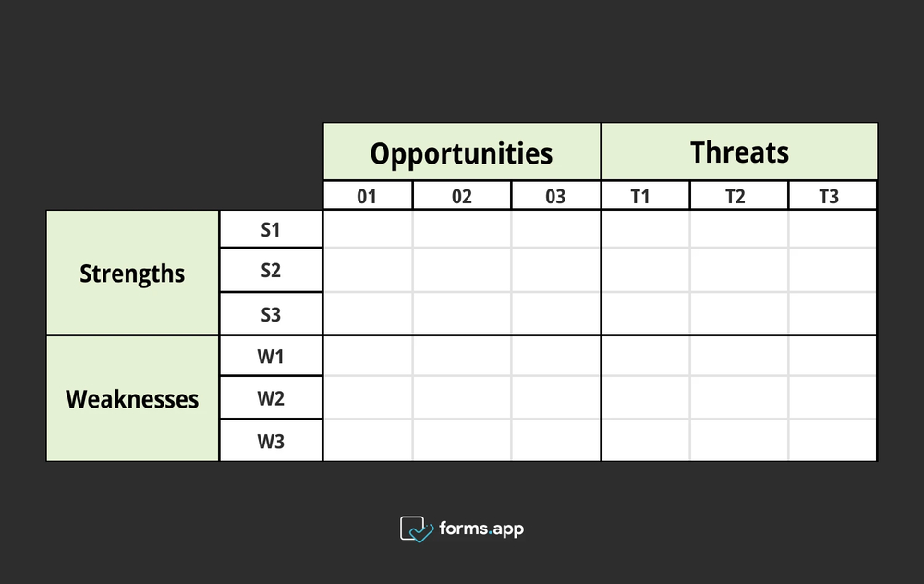Image resolution: width=924 pixels, height=584 pixels.
Task: Click the Strengths row header
Action: [132, 274]
